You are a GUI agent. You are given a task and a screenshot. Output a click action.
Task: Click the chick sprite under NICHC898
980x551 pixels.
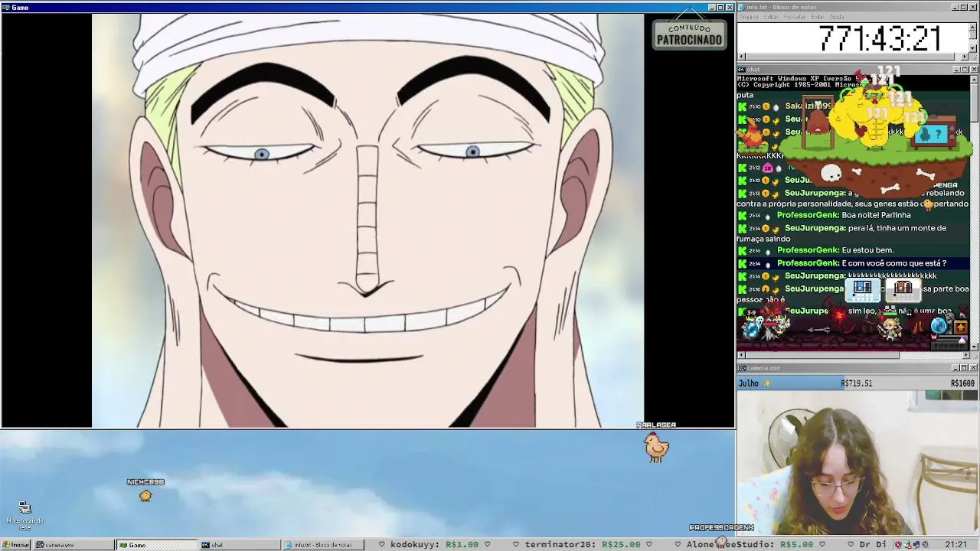coord(145,496)
